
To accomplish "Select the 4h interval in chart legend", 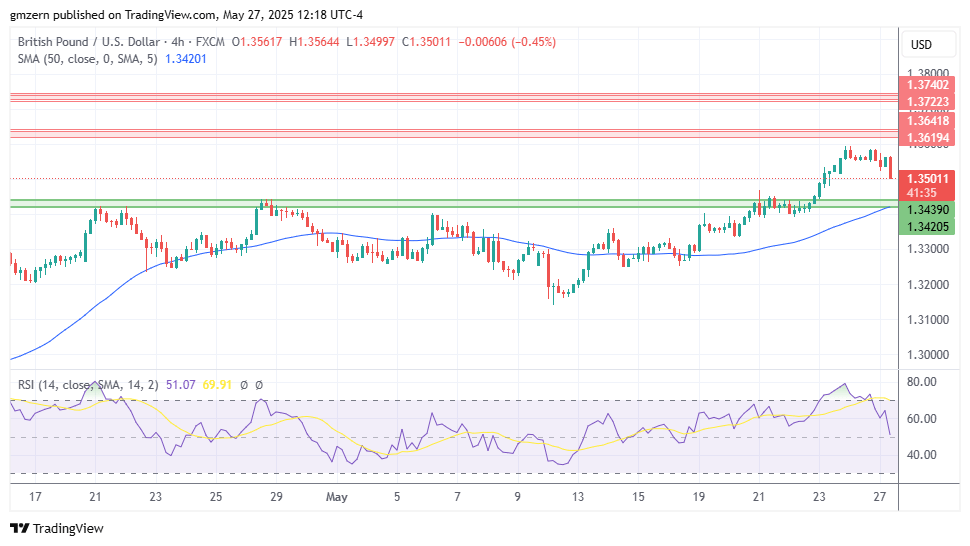I will click(171, 42).
